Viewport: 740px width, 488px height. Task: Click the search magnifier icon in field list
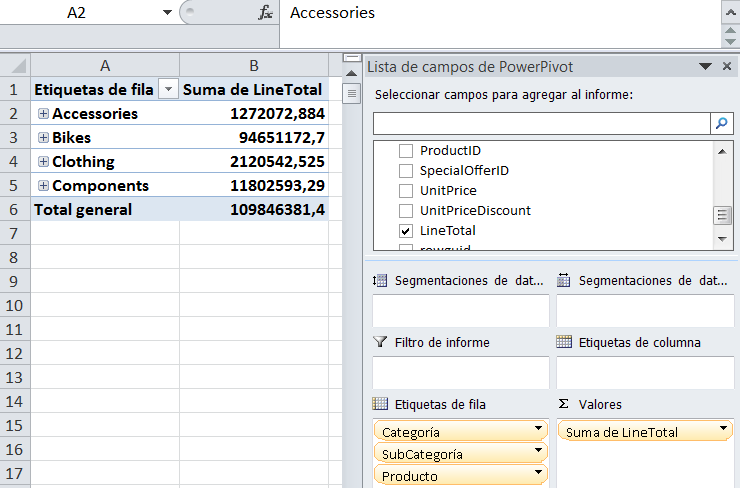click(722, 123)
